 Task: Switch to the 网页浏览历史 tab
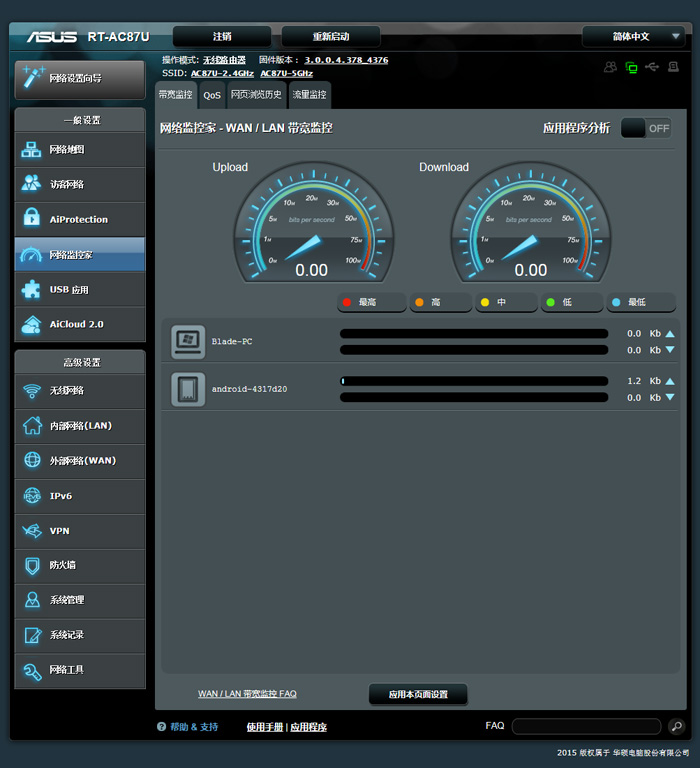[256, 95]
